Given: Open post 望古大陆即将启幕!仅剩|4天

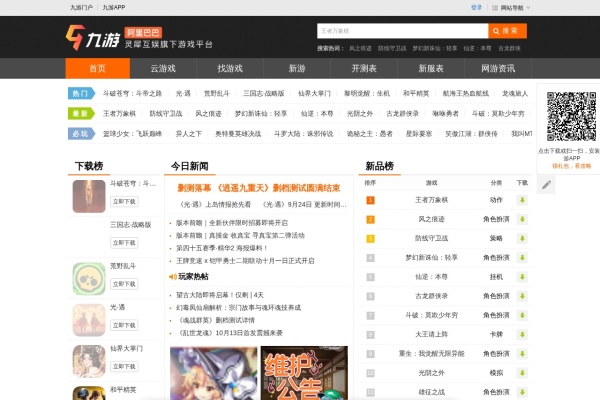Looking at the screenshot, I should pyautogui.click(x=220, y=295).
